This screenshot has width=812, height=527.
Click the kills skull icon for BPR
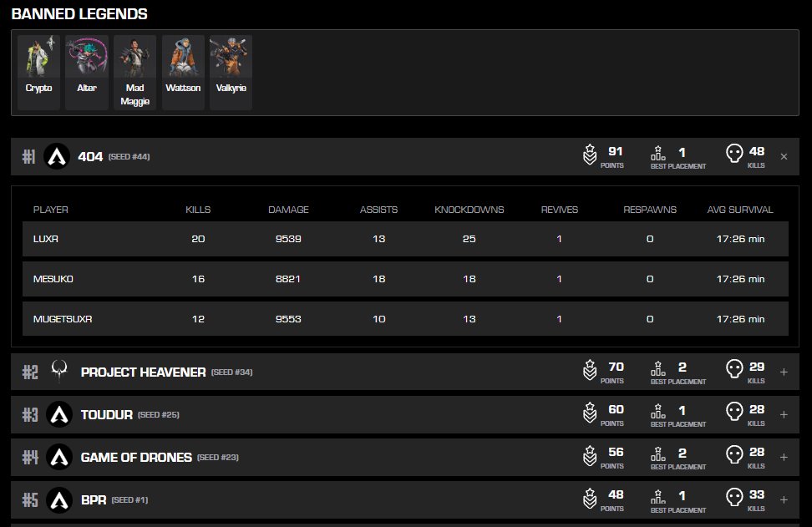[734, 496]
